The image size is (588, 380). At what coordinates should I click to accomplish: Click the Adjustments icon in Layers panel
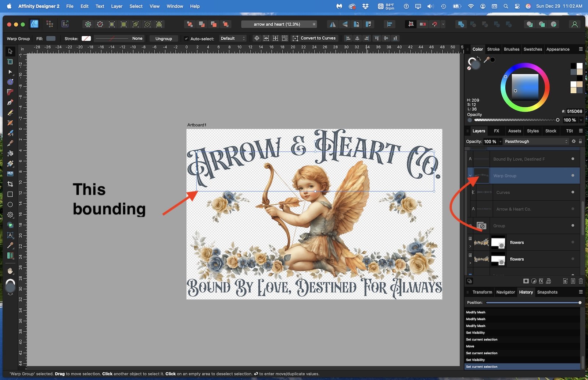[x=534, y=281]
